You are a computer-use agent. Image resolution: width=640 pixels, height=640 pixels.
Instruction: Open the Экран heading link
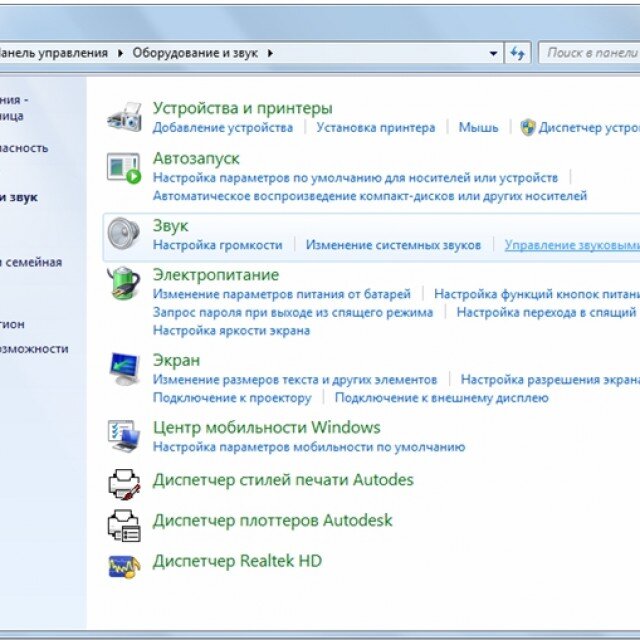[x=176, y=360]
